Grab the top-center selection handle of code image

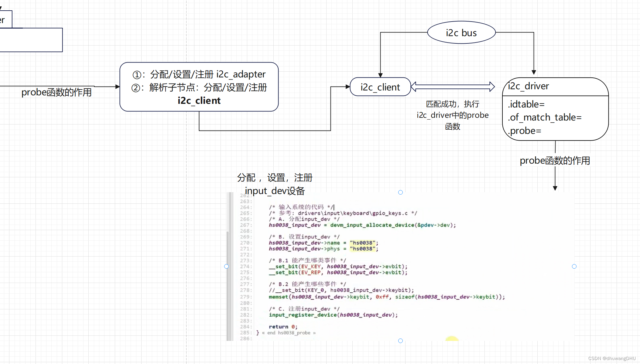pyautogui.click(x=400, y=192)
